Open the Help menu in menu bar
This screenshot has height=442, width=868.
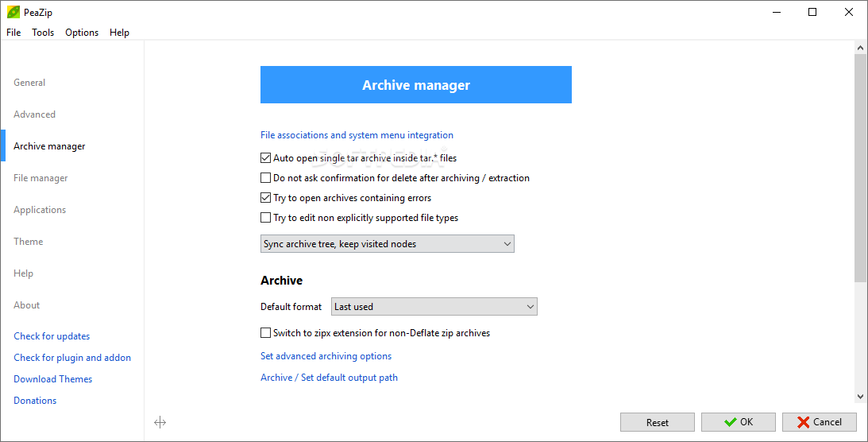click(119, 32)
